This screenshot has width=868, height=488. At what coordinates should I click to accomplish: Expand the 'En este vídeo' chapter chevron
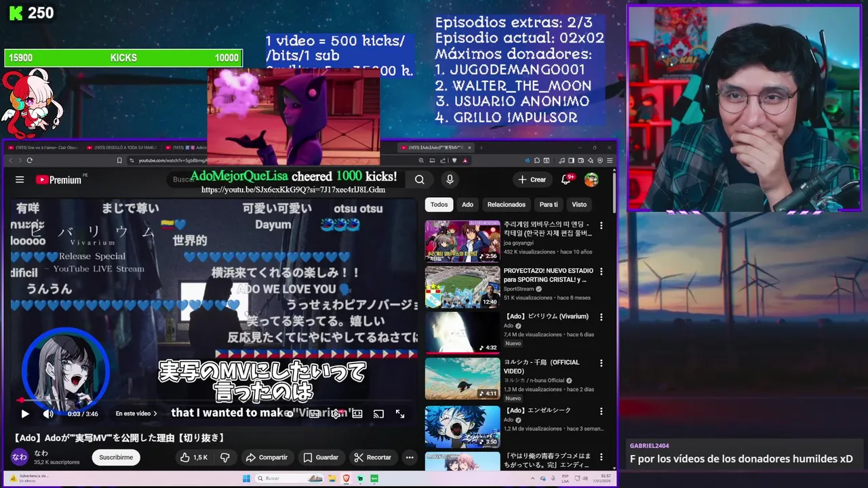point(155,413)
